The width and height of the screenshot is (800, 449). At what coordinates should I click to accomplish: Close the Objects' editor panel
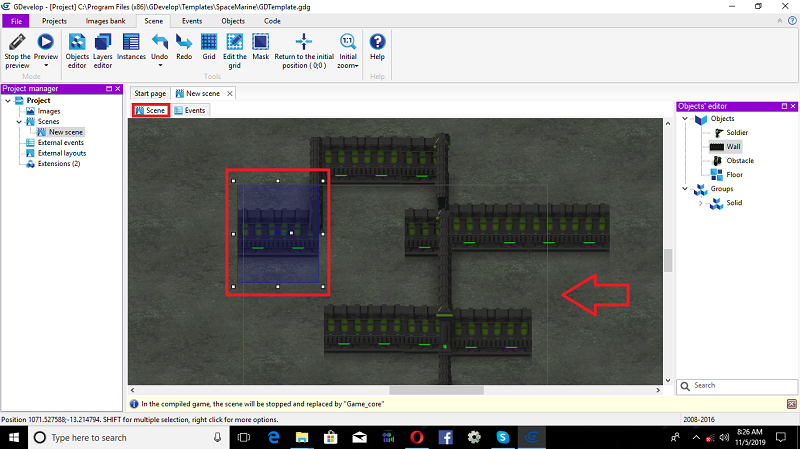point(793,106)
